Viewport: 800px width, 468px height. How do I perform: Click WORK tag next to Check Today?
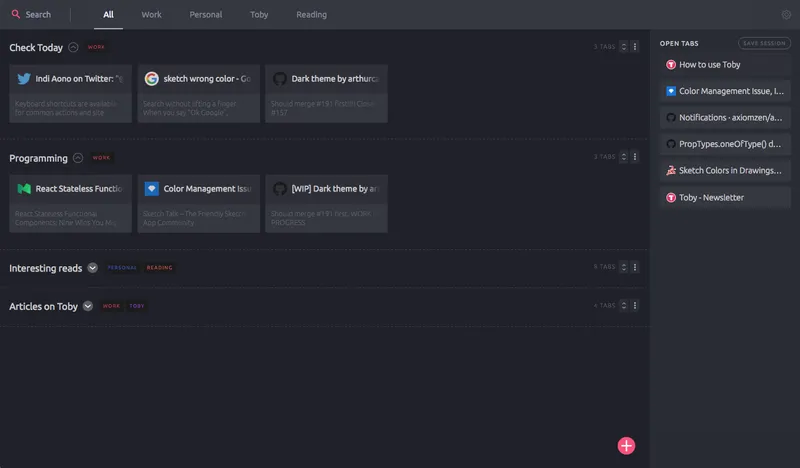[96, 47]
